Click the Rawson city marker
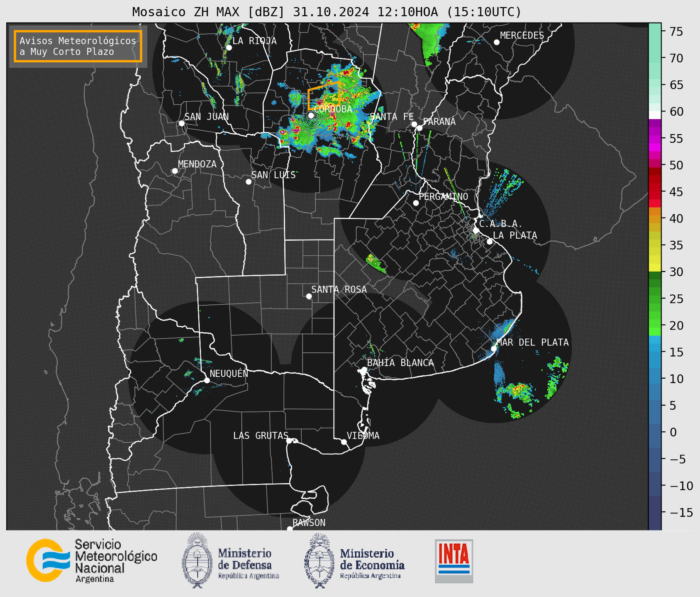Screen dimensions: 700x597 tap(290, 528)
